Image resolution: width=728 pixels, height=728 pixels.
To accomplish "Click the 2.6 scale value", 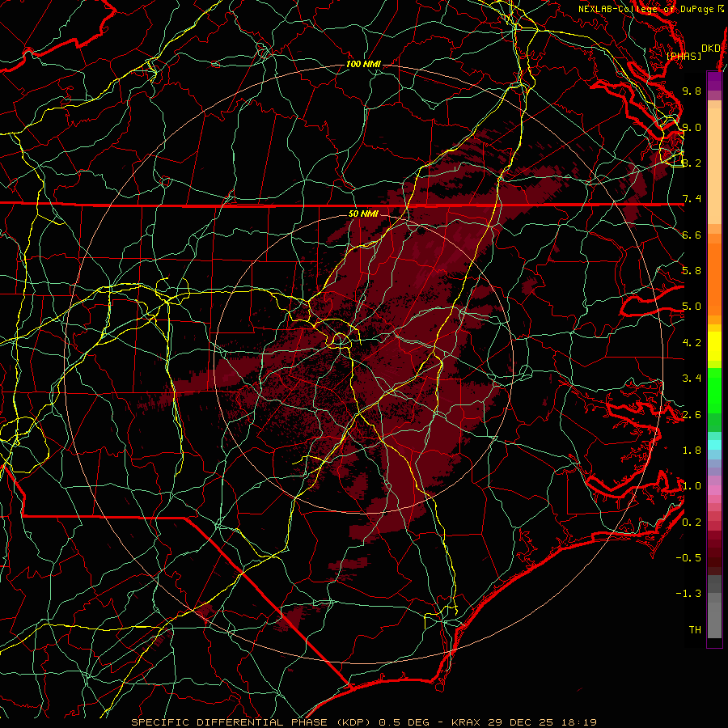I will [x=692, y=415].
